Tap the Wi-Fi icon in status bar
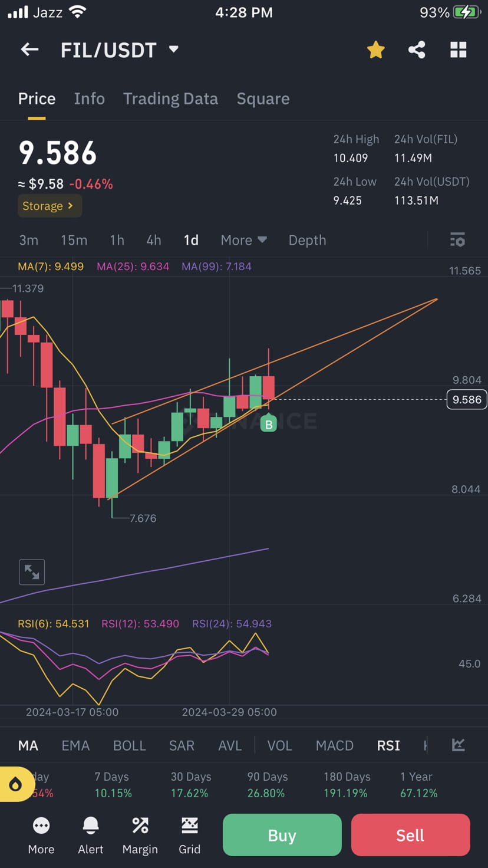488x868 pixels. click(77, 12)
